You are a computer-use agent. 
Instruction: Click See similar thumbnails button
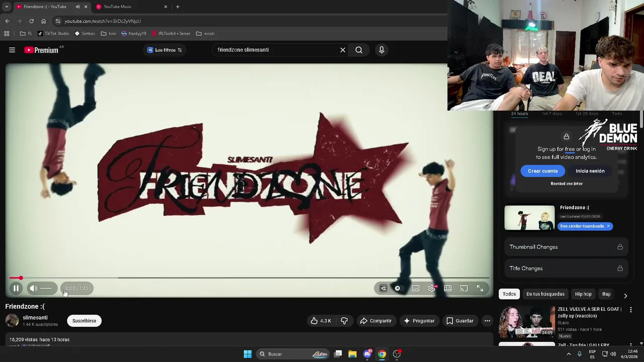click(585, 226)
